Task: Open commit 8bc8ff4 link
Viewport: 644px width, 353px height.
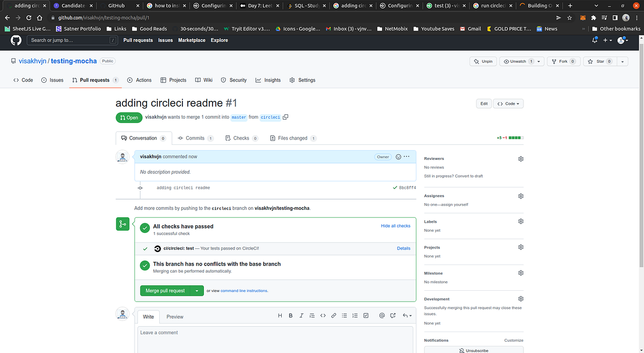Action: coord(407,188)
